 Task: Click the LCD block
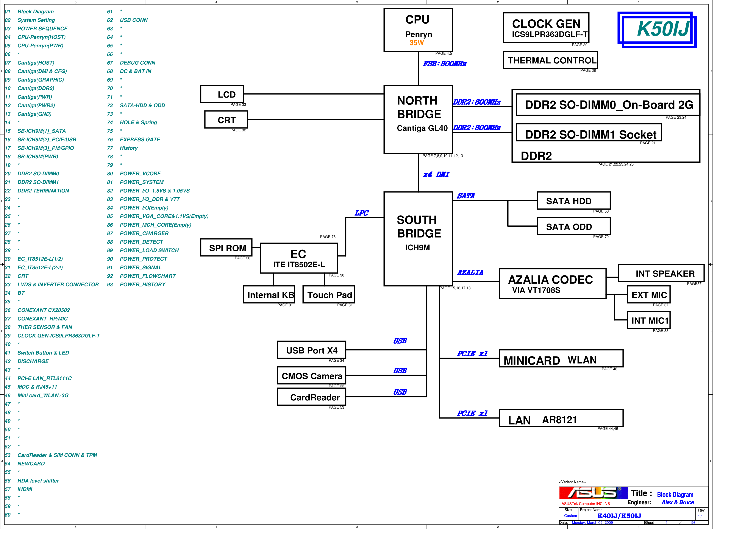click(x=222, y=94)
